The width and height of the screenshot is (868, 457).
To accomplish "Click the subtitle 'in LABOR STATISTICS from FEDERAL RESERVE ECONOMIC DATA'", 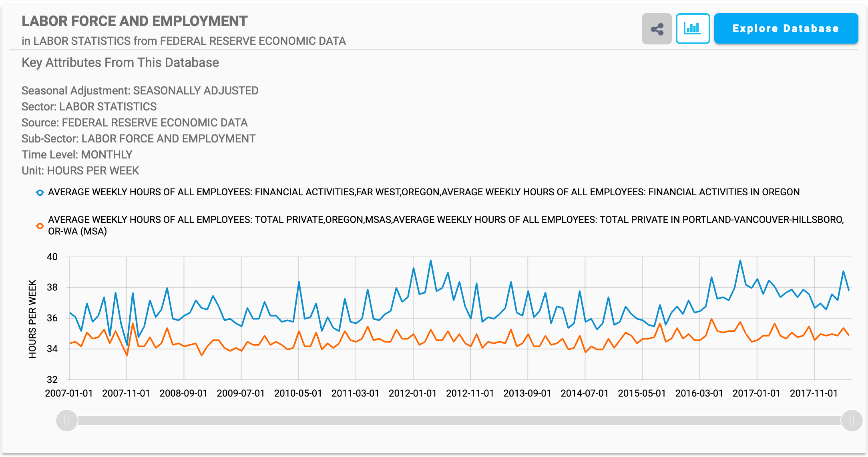I will click(x=184, y=41).
